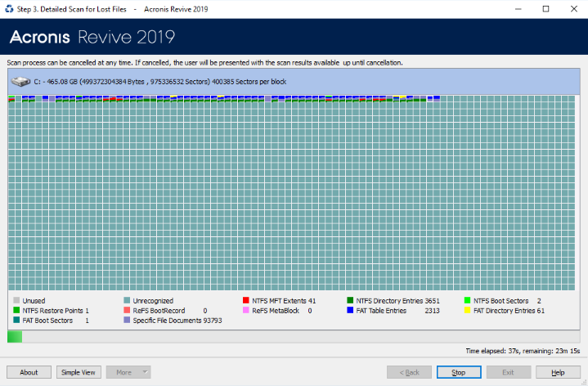Select the NTFS Directory Entries dark green swatch

tap(350, 300)
